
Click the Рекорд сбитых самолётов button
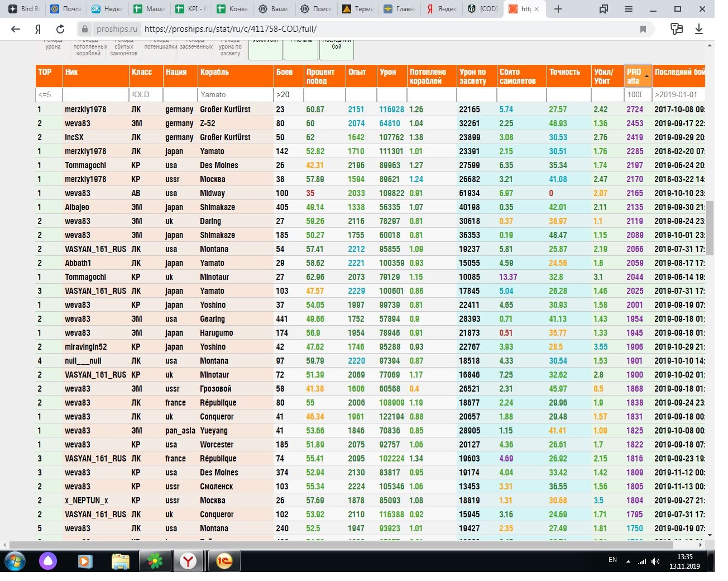tap(123, 49)
